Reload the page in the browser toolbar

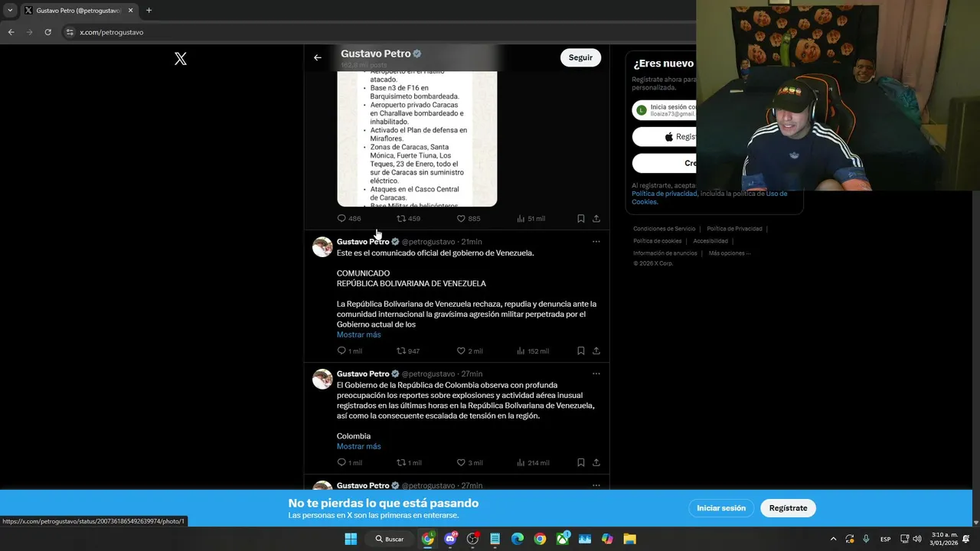(x=48, y=32)
